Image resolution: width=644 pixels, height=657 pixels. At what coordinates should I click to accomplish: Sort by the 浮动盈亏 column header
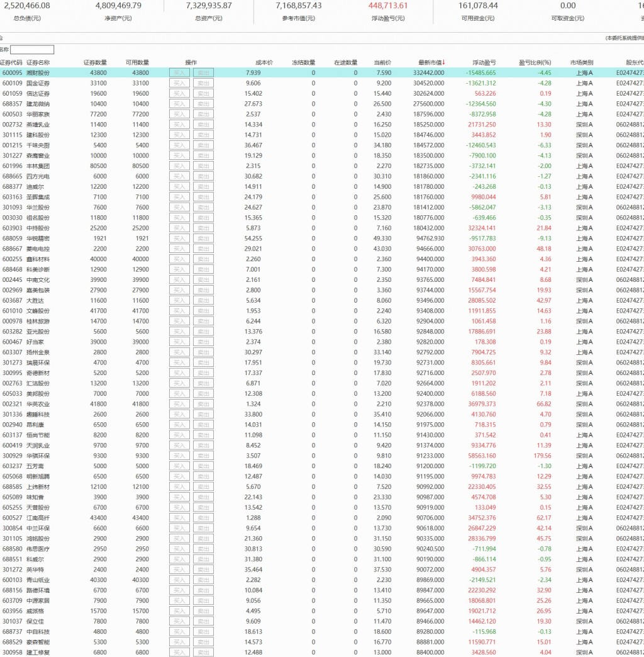(x=484, y=62)
